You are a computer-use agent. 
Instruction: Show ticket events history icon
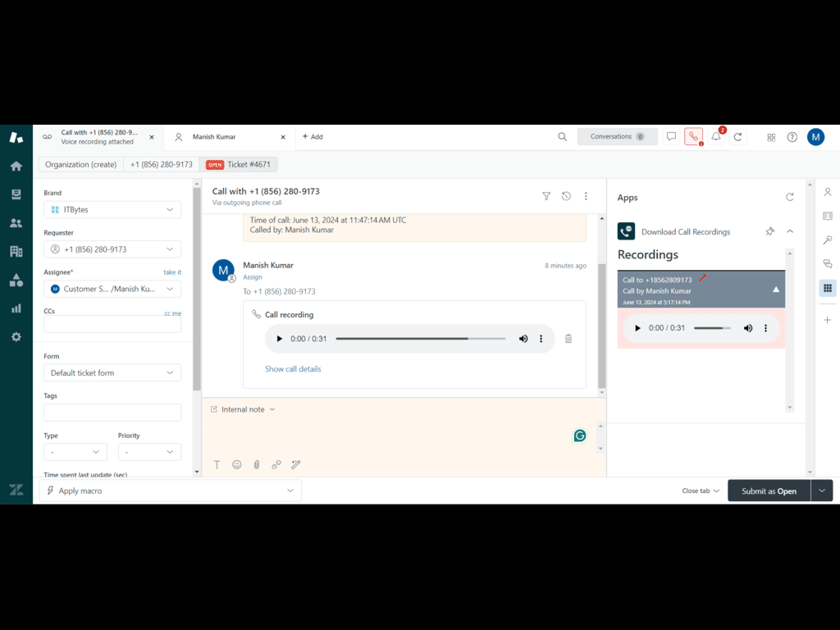point(566,196)
